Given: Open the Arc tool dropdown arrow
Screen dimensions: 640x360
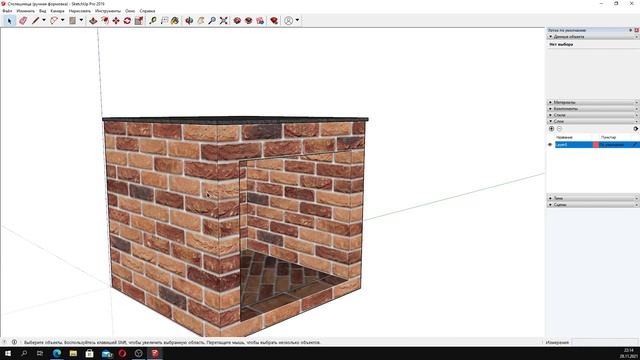Looking at the screenshot, I should (x=62, y=20).
